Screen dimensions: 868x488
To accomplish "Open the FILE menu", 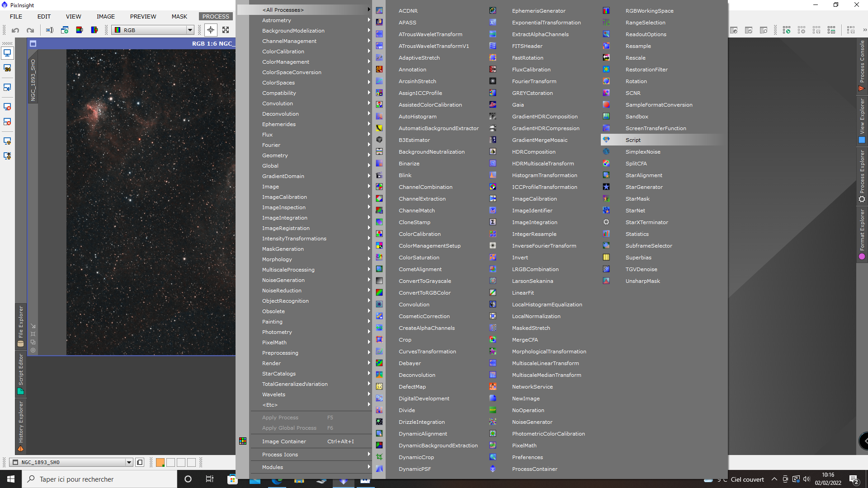I will [16, 17].
